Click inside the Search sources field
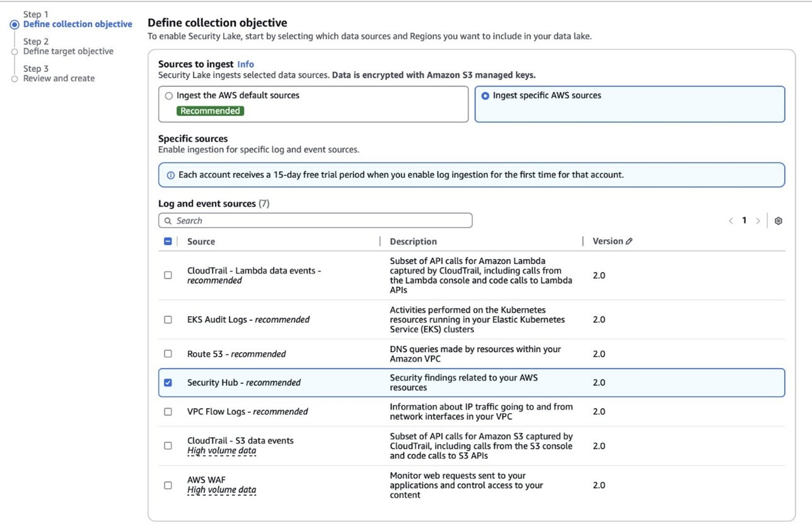The image size is (812, 528). coord(284,220)
